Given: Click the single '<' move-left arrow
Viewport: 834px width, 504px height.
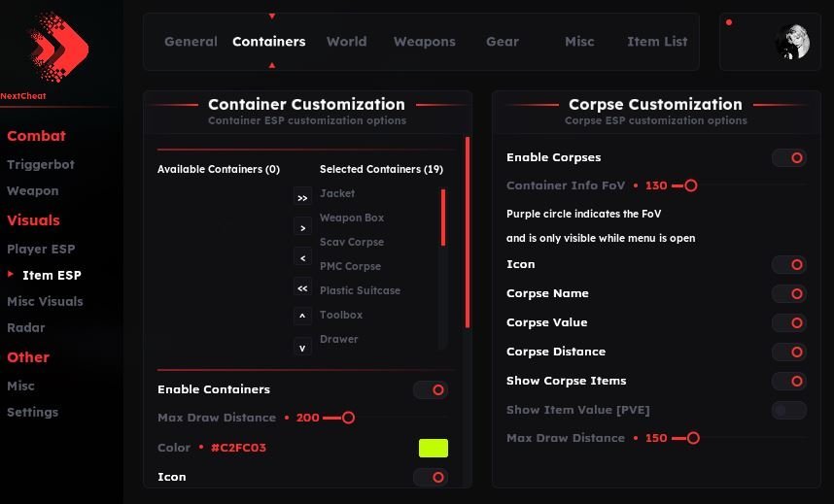Looking at the screenshot, I should (x=302, y=257).
